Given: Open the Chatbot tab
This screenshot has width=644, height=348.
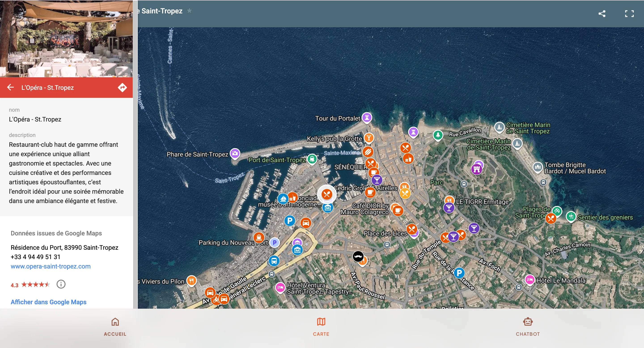Looking at the screenshot, I should point(528,327).
